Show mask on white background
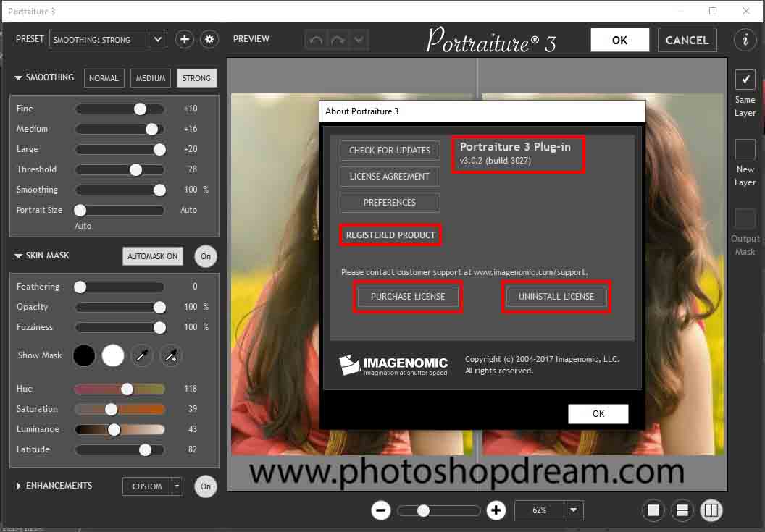The height and width of the screenshot is (532, 765). pos(113,355)
